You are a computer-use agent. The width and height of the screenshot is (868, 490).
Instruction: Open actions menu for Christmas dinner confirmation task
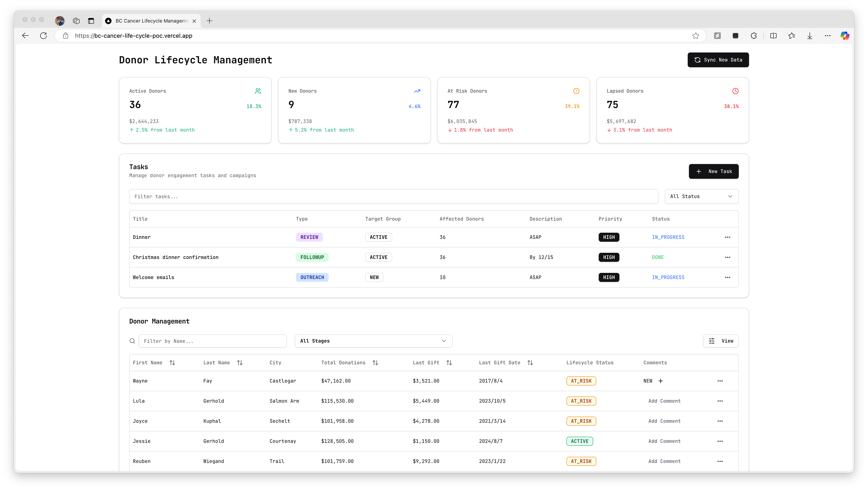(728, 257)
